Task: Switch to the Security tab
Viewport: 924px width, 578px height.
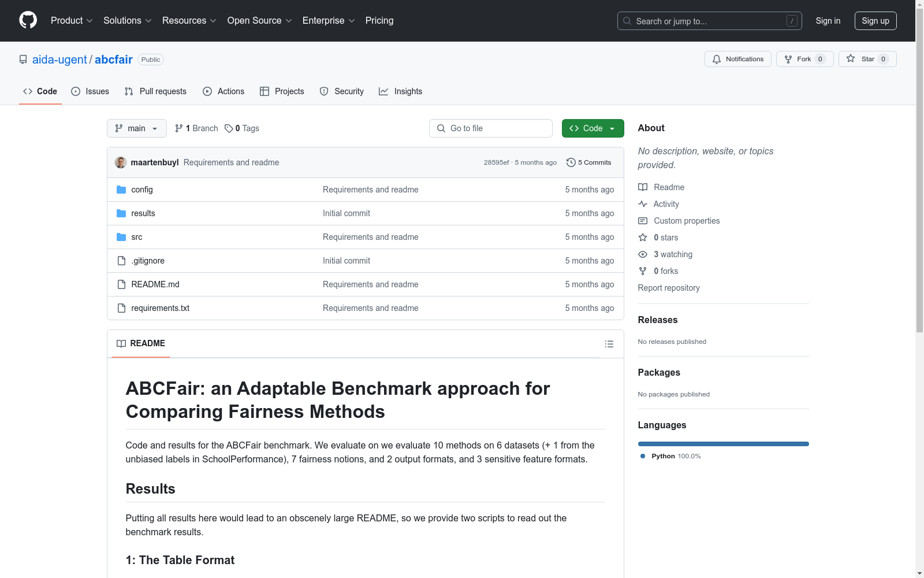Action: (342, 91)
